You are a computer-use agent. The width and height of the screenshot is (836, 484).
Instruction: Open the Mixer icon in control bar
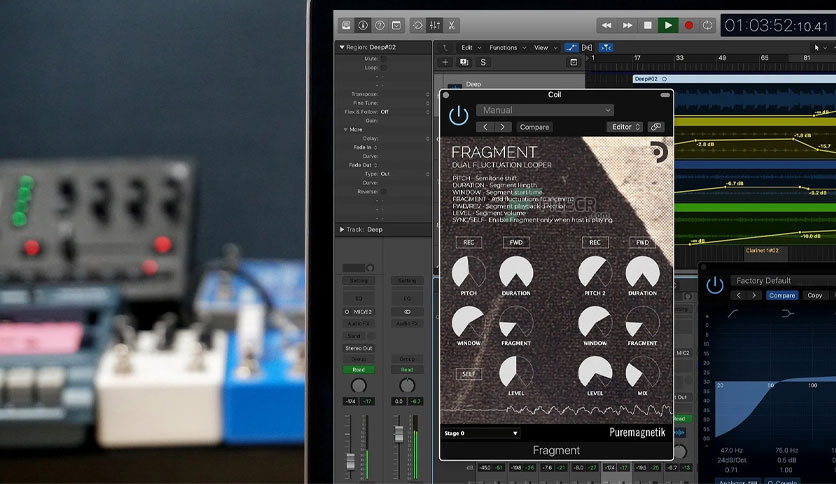pos(435,25)
